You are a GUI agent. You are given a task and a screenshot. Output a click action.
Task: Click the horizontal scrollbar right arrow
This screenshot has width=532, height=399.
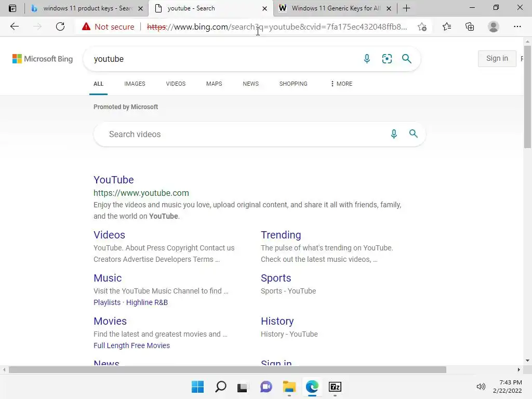[x=519, y=369]
